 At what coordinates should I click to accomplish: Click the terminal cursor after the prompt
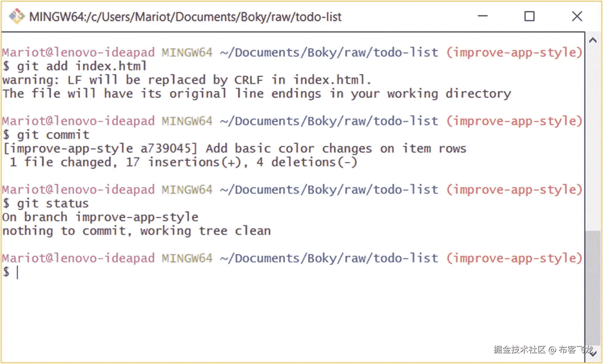18,272
